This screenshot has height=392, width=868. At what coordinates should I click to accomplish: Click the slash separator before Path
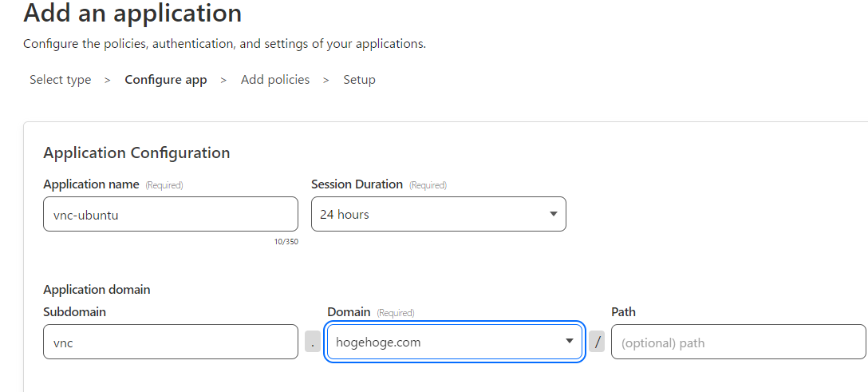pos(597,342)
